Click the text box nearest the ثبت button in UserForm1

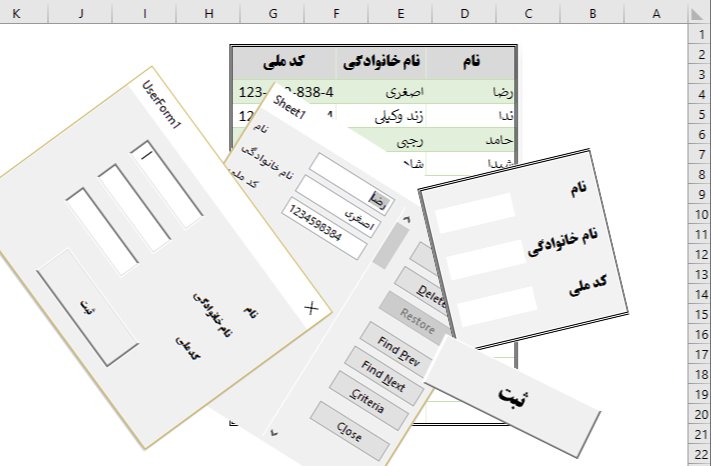click(102, 231)
